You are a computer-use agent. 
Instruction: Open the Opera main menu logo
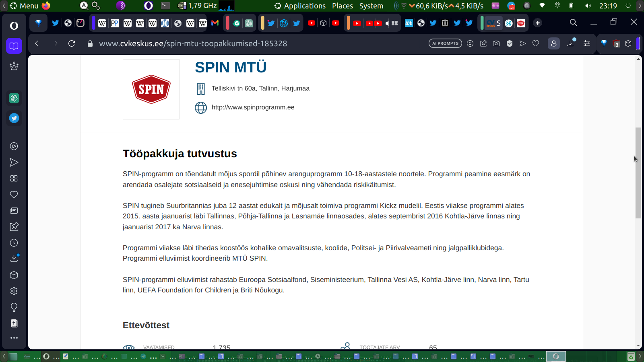(14, 26)
